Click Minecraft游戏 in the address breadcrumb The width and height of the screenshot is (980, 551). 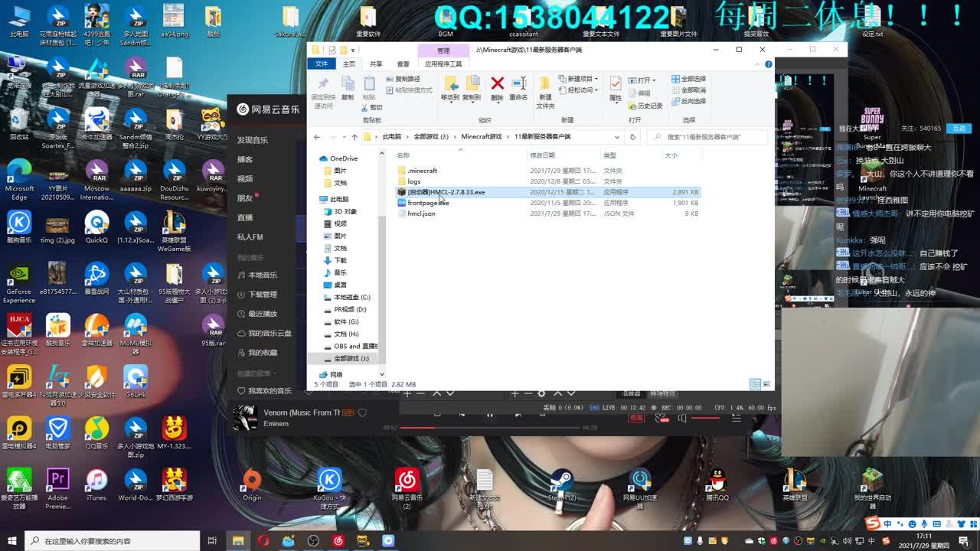point(482,137)
